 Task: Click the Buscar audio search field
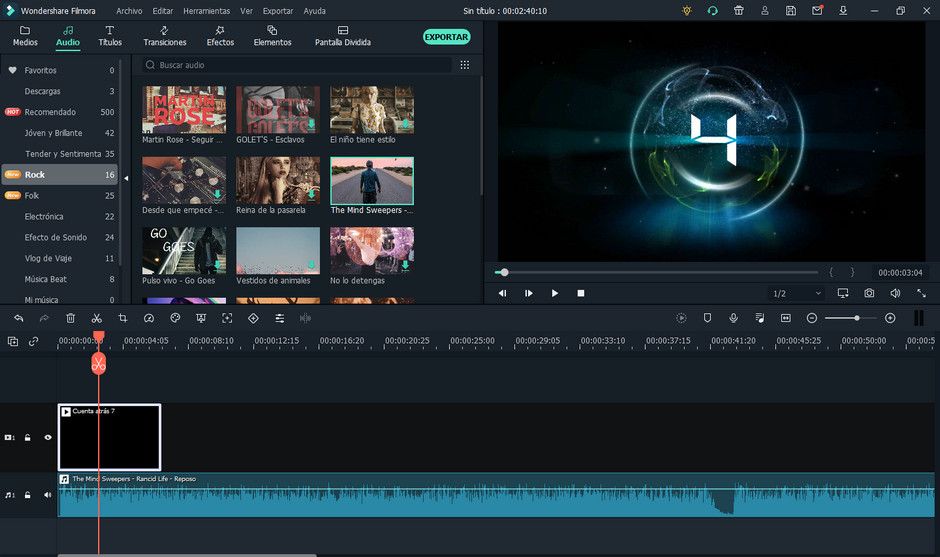tap(297, 65)
